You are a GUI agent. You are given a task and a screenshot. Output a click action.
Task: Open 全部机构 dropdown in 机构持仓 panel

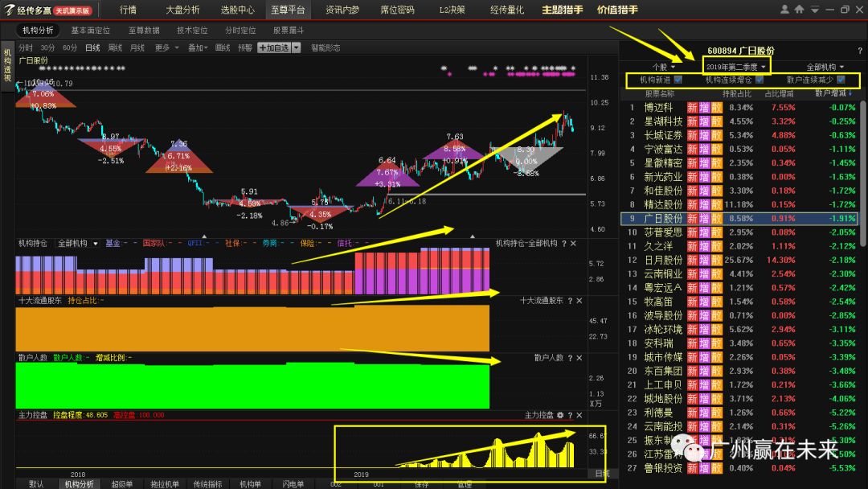pos(77,244)
